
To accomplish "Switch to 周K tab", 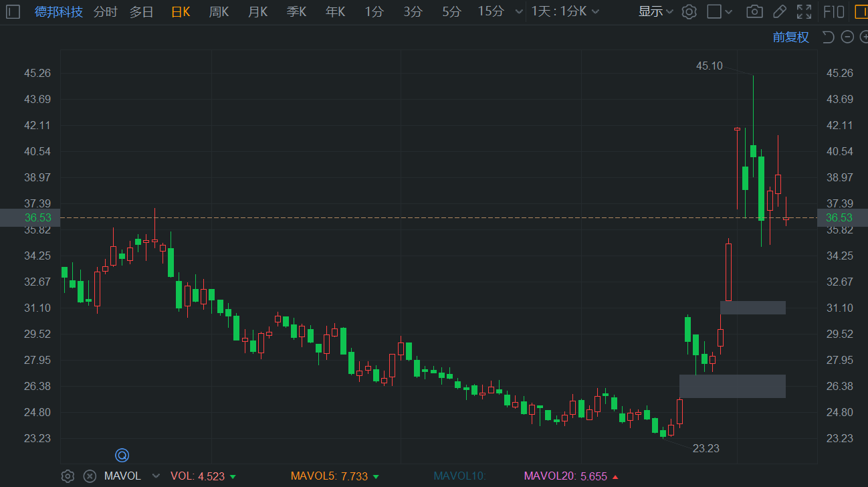I will point(219,11).
